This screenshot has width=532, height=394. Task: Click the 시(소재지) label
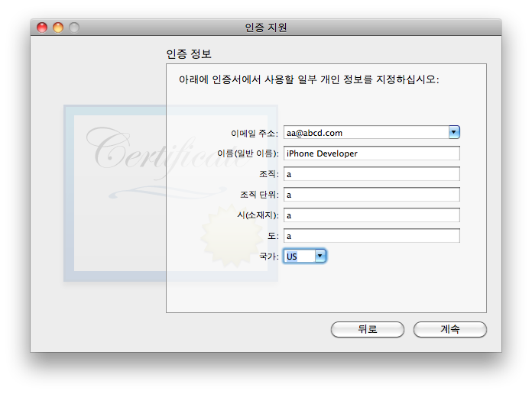point(258,215)
